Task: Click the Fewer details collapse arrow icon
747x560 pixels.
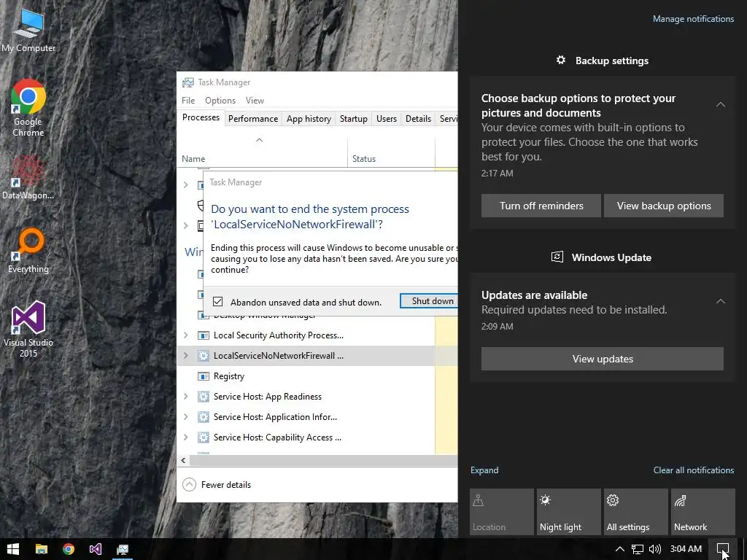Action: pos(189,485)
